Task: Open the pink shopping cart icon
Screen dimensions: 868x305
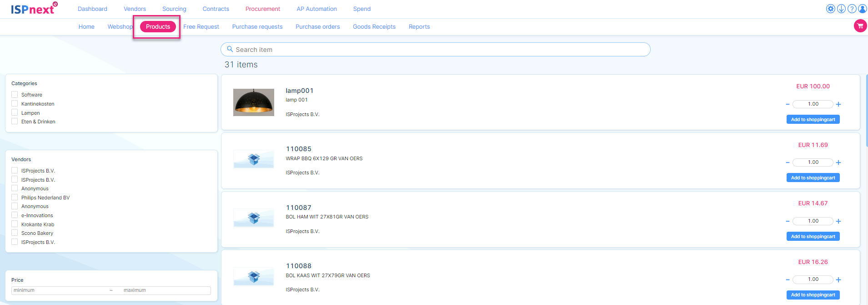Action: pos(860,26)
